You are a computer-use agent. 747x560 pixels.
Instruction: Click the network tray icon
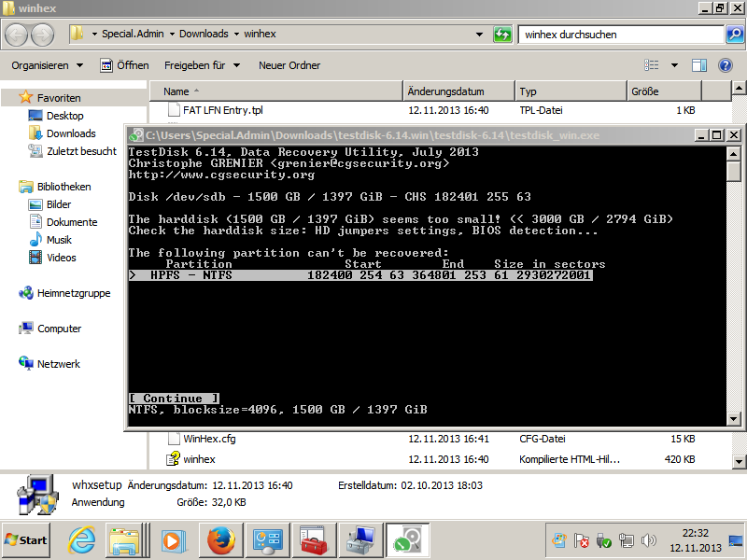click(626, 540)
